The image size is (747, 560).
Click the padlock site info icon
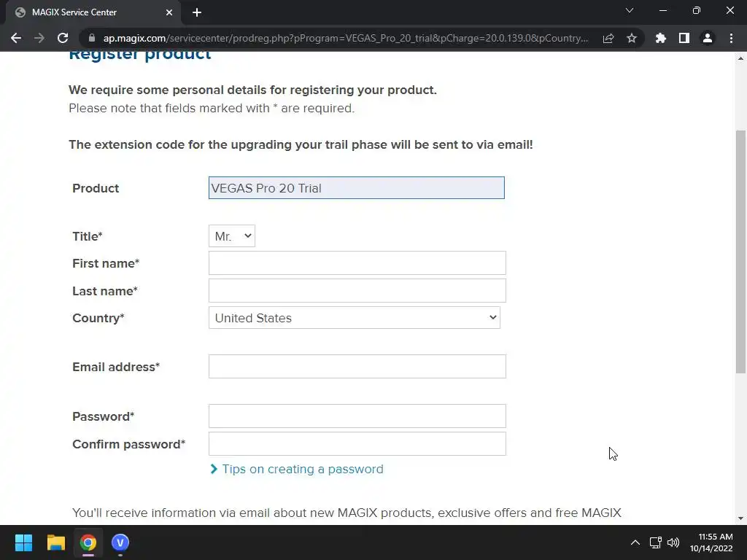[91, 38]
